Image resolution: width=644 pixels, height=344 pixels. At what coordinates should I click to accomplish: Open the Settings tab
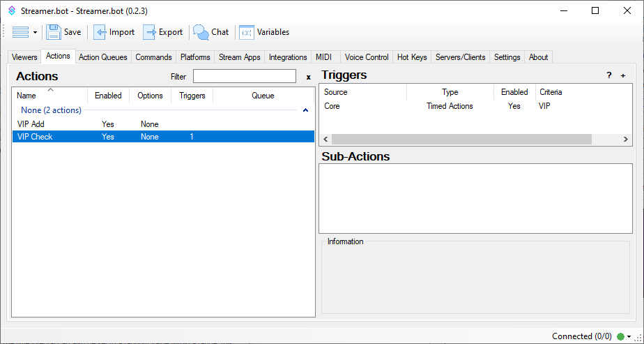(507, 57)
